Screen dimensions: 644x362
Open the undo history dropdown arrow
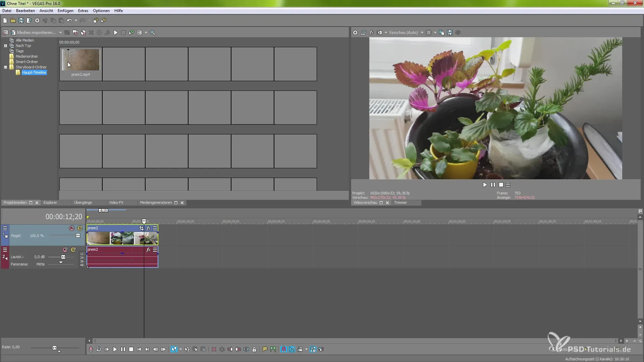coord(76,20)
